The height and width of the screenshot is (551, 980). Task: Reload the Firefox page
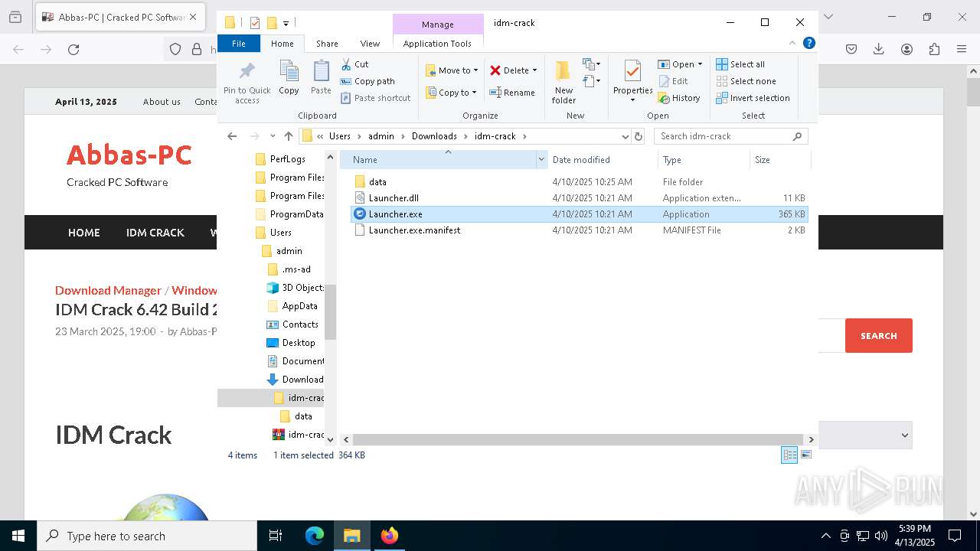(x=73, y=50)
